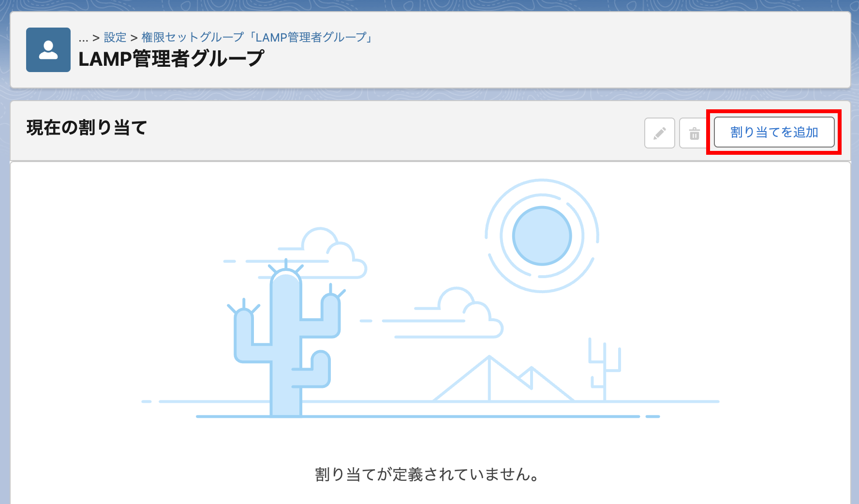Image resolution: width=859 pixels, height=504 pixels.
Task: Click the 割り当てを追加 button
Action: point(774,132)
